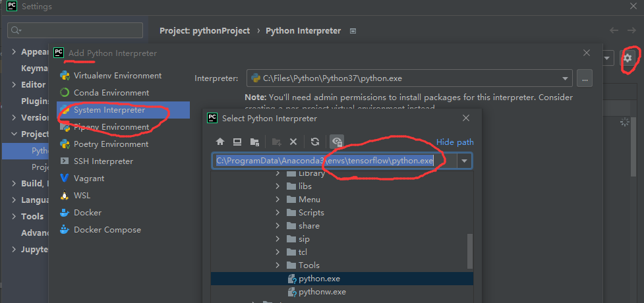The width and height of the screenshot is (644, 303).
Task: Open the Interpreter path dropdown arrow
Action: [x=565, y=78]
